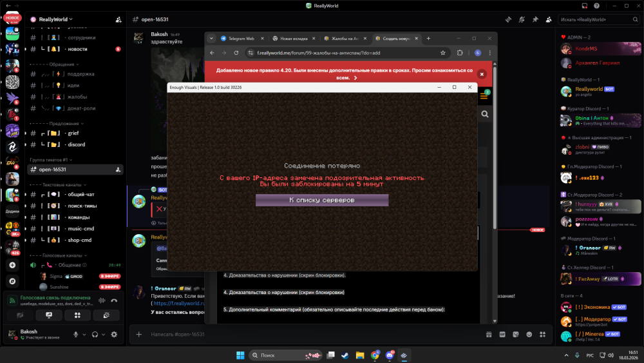Bookmark the page with the star icon

coord(443,53)
